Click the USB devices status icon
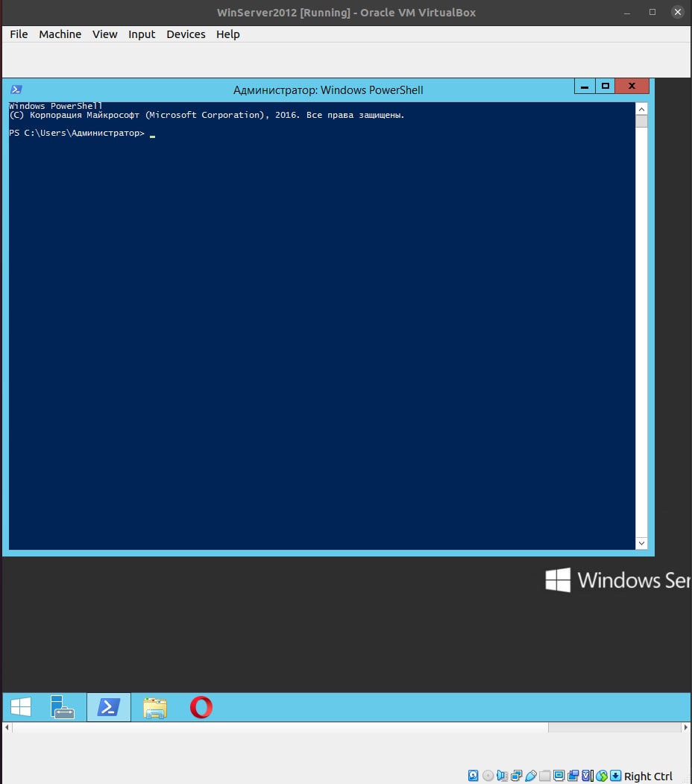 530,776
